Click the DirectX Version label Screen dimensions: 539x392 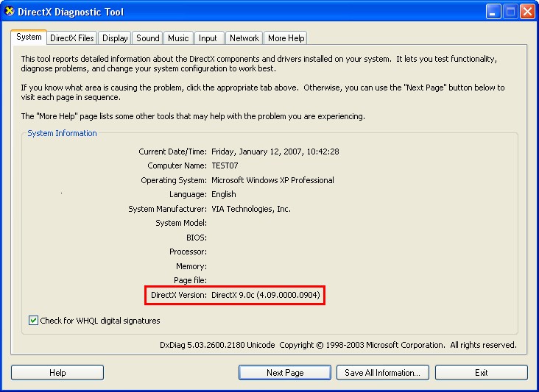coord(179,295)
